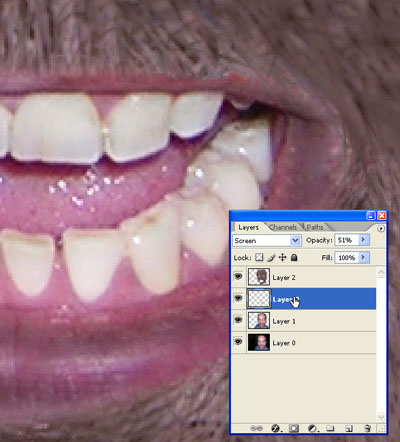
Task: Click the link layers chain icon
Action: click(256, 428)
